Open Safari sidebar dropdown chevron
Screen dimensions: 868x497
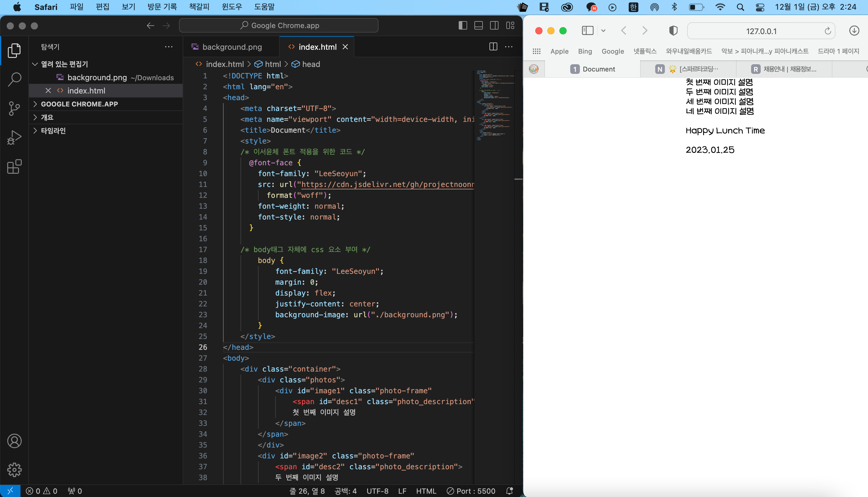click(x=603, y=31)
